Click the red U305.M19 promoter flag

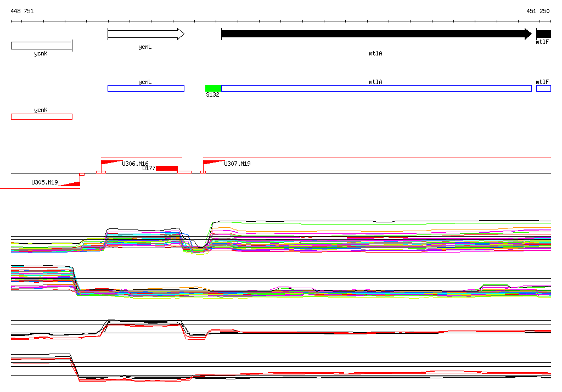(x=70, y=183)
